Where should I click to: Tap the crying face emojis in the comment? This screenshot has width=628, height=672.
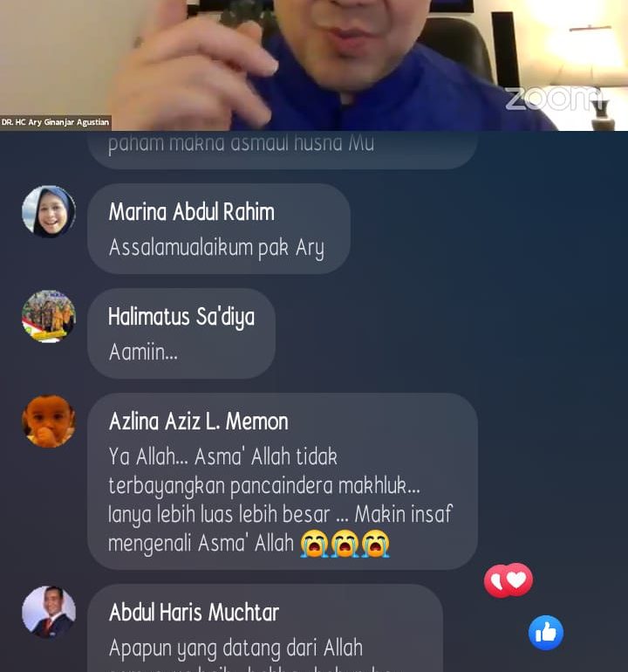pos(345,544)
